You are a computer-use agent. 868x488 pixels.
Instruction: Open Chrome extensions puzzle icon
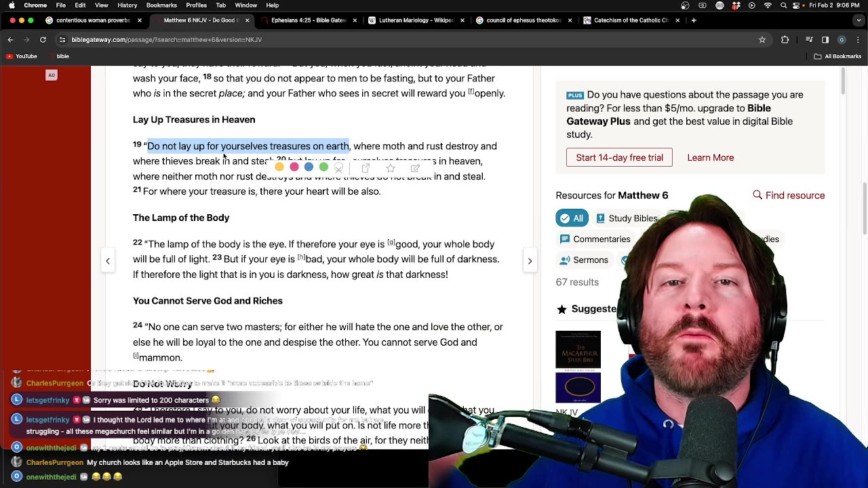pos(785,40)
